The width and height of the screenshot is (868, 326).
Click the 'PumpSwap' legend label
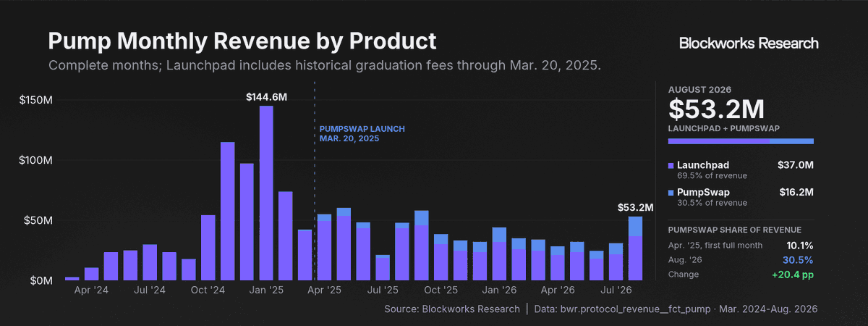tap(703, 193)
